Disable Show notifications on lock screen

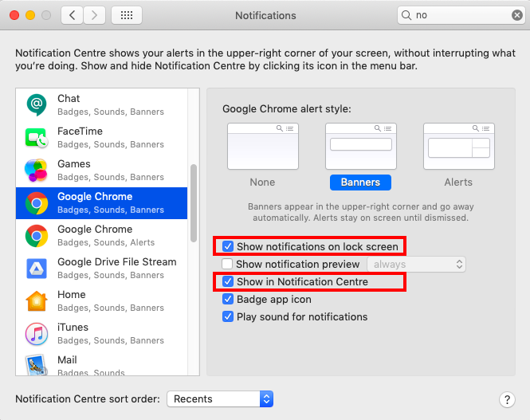coord(228,246)
